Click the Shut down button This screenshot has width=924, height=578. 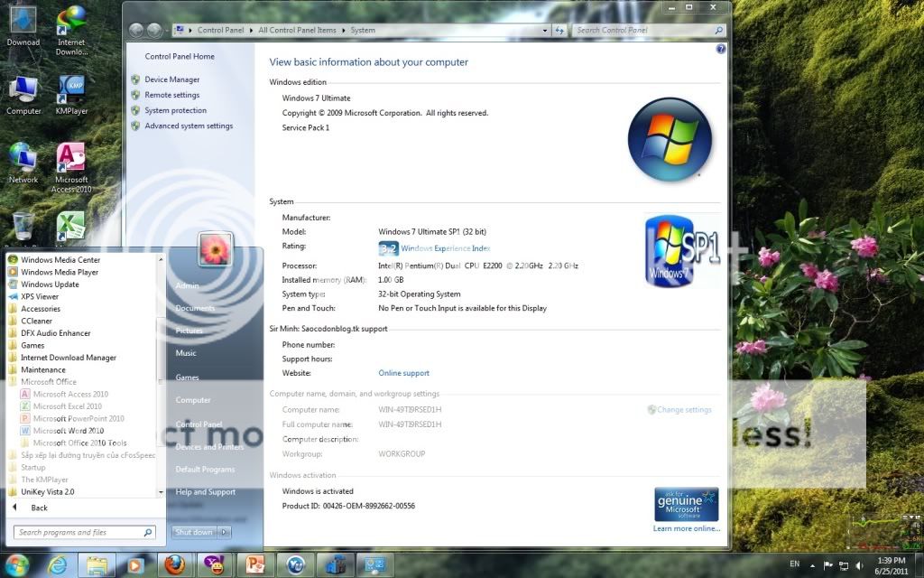point(194,532)
